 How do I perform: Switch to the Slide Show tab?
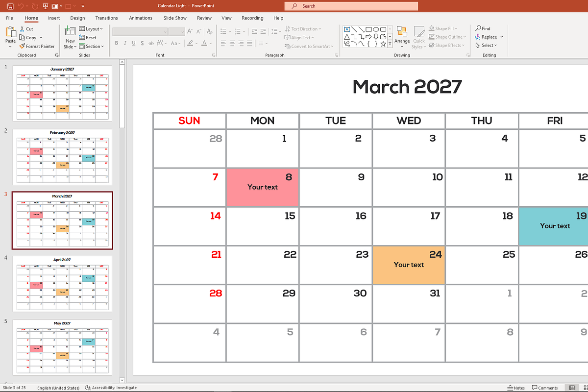point(175,18)
